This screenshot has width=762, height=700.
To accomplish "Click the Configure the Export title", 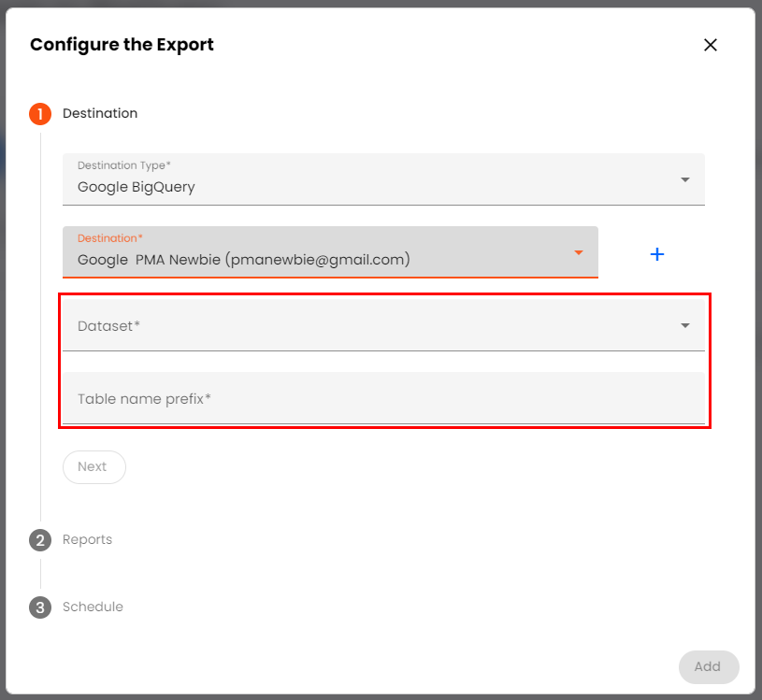I will click(122, 45).
